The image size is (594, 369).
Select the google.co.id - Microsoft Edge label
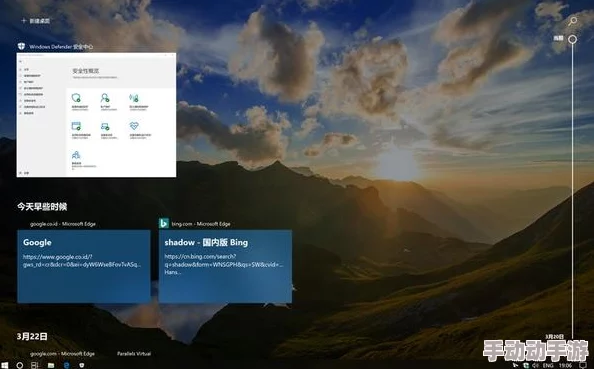click(x=63, y=224)
